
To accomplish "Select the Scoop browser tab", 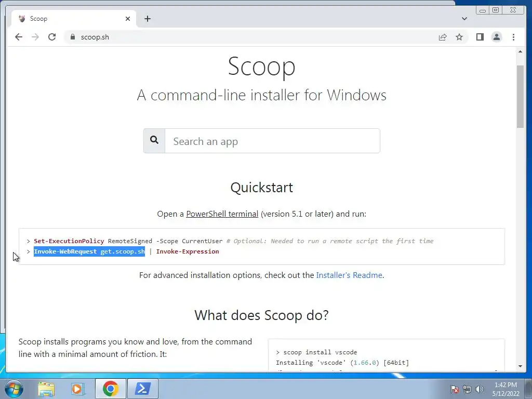I will click(x=74, y=19).
